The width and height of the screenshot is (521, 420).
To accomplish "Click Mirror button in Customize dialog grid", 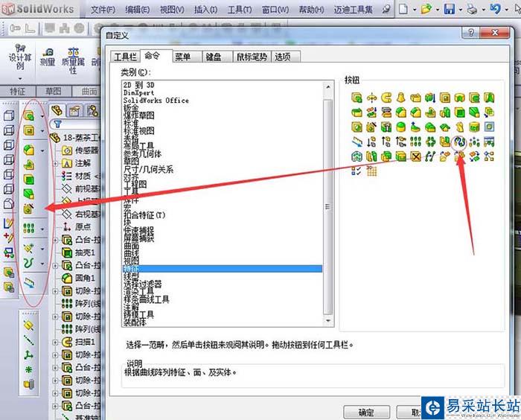I will 445,142.
